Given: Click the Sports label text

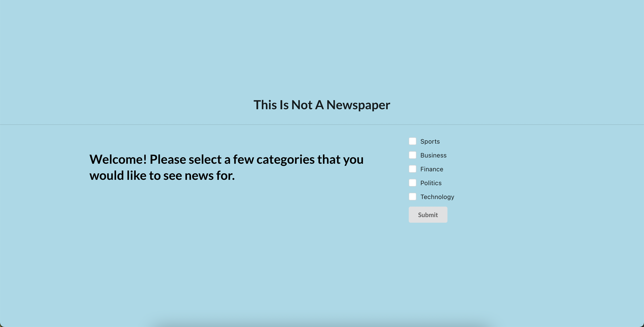Looking at the screenshot, I should coord(430,141).
